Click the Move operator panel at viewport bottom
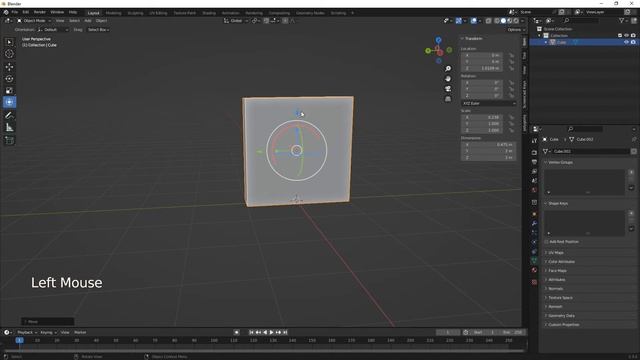Viewport: 640px width, 360px height. click(x=48, y=322)
